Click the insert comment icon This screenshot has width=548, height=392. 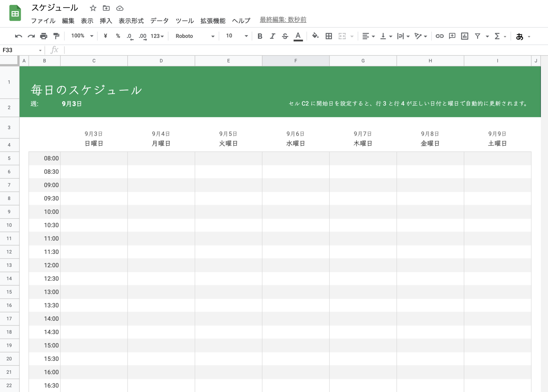coord(452,36)
